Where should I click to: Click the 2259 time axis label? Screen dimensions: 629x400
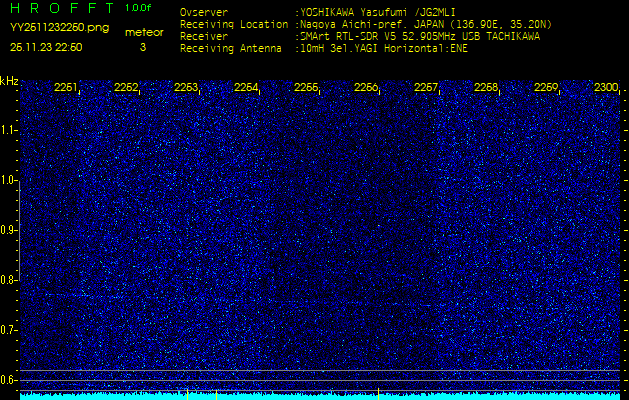click(546, 87)
